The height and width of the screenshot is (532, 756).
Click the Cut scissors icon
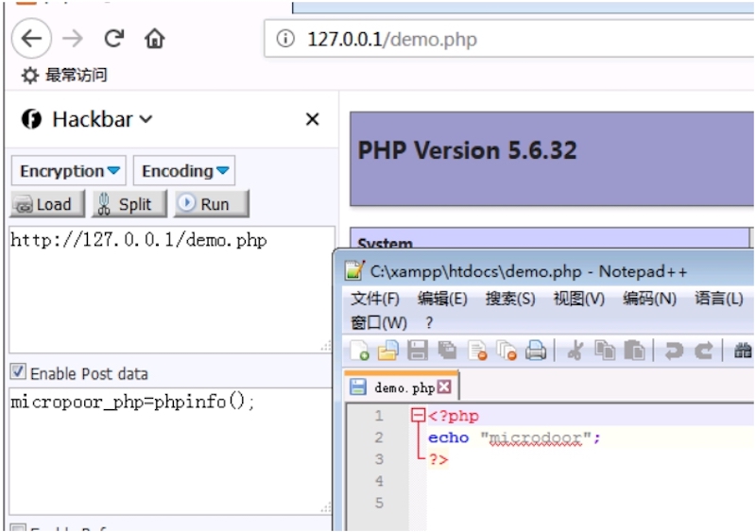(575, 352)
